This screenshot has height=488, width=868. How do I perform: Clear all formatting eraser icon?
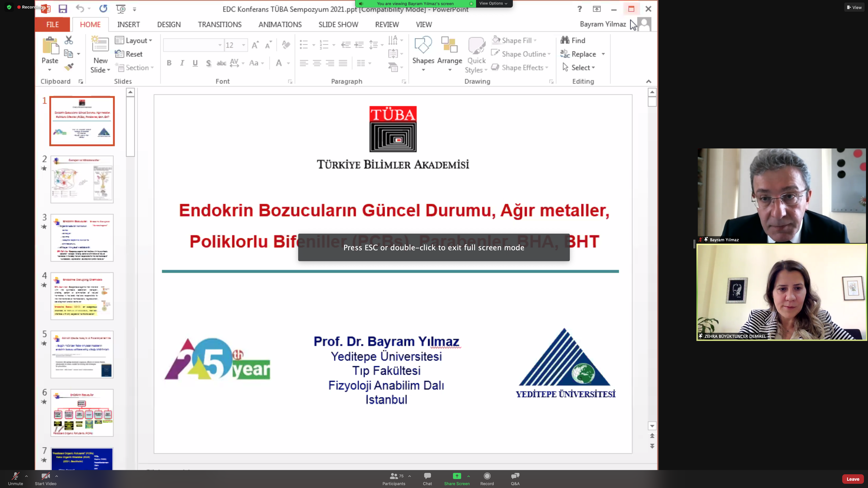(286, 44)
